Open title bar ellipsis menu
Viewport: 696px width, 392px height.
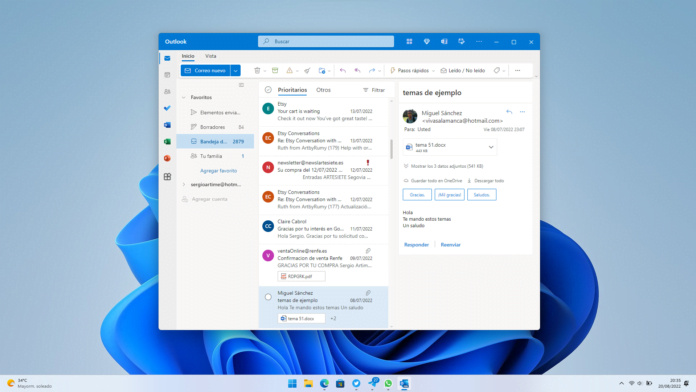[479, 42]
